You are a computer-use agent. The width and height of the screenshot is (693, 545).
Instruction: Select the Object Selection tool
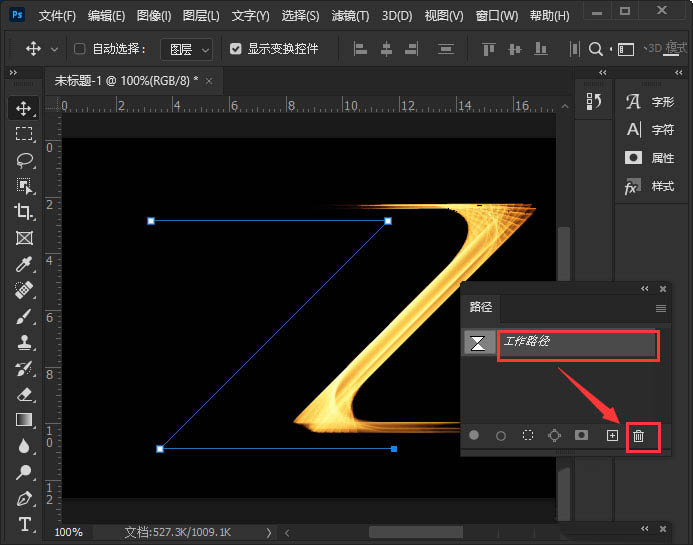pos(24,186)
